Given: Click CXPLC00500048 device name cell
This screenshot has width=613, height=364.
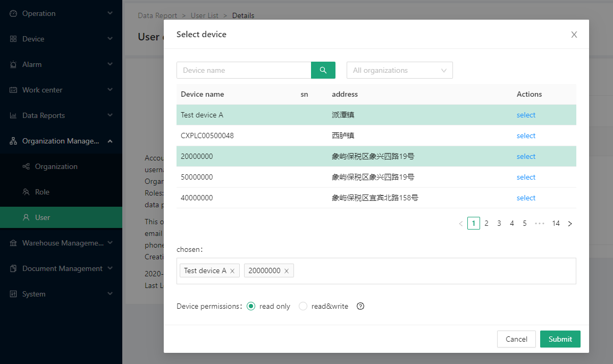Looking at the screenshot, I should [x=207, y=136].
